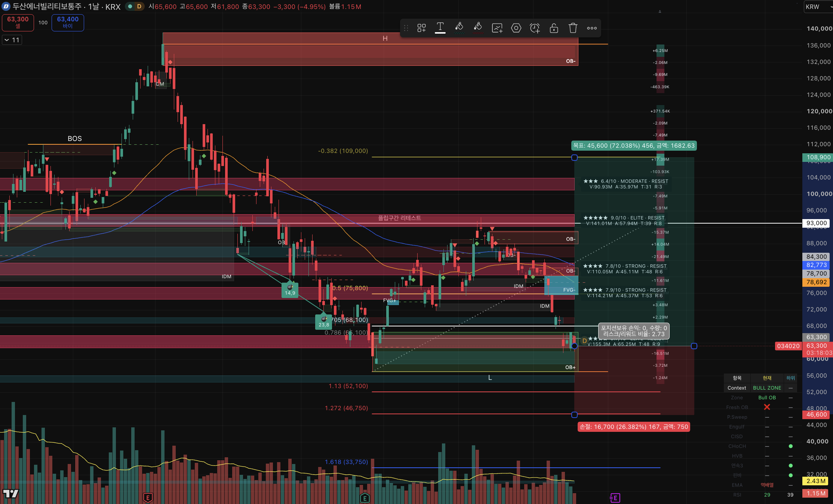Add an alert with the clock-plus icon

pyautogui.click(x=535, y=28)
